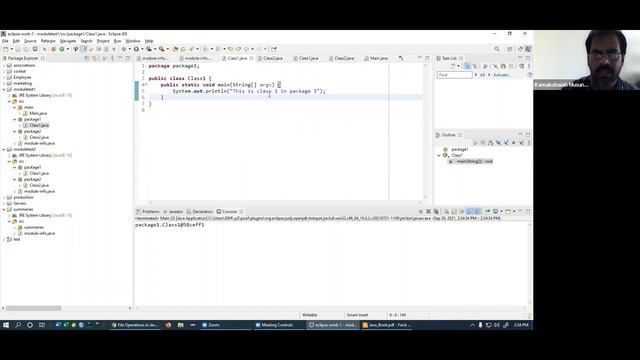Click the Open Perspective icon
The width and height of the screenshot is (640, 360).
tap(509, 49)
